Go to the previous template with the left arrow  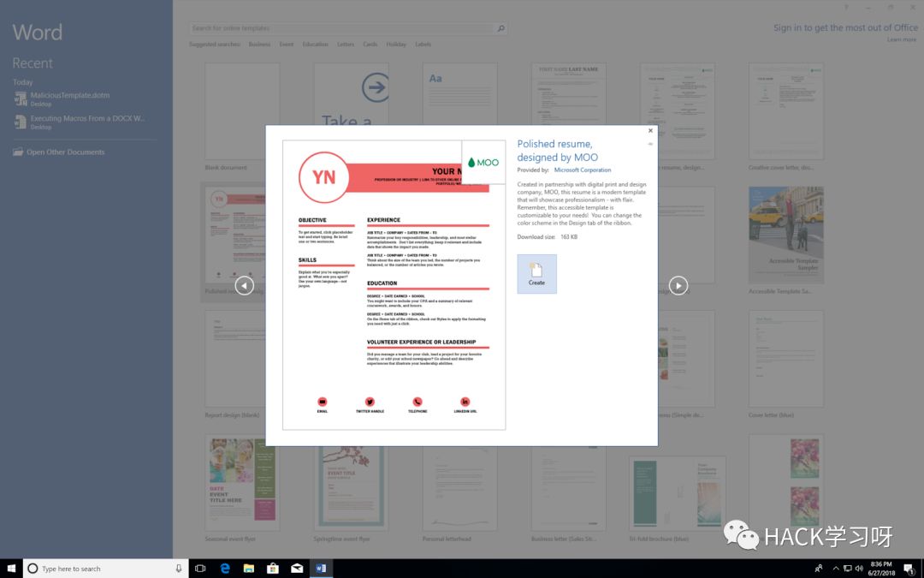pos(244,285)
